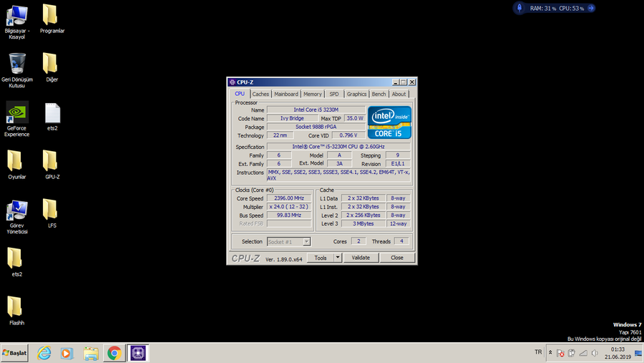This screenshot has width=644, height=363.
Task: Switch to the Memory tab
Action: 313,94
